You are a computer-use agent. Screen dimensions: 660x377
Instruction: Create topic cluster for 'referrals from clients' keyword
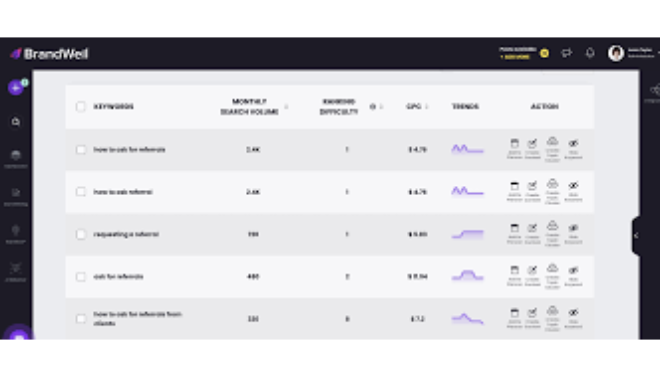[552, 319]
